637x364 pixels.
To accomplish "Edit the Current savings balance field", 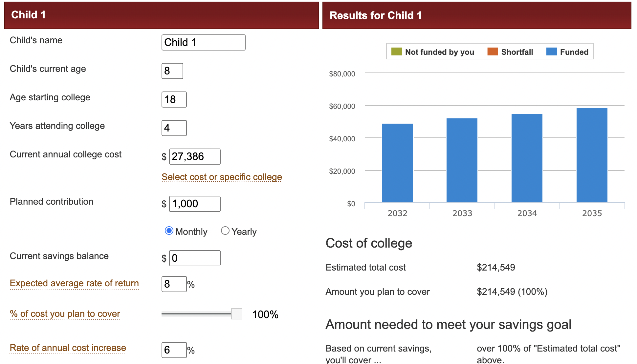I will click(194, 258).
